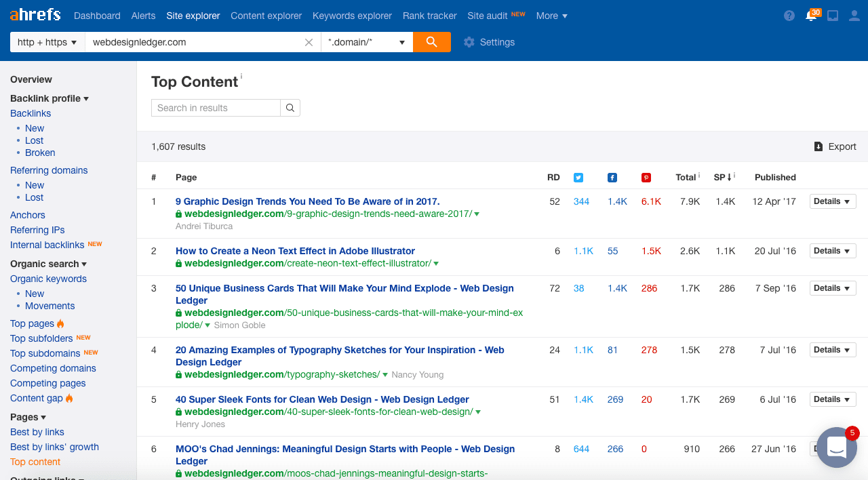
Task: View notifications via the bell icon
Action: point(811,15)
